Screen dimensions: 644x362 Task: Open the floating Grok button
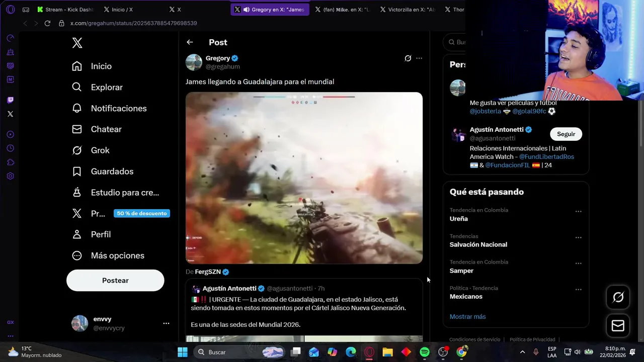coord(618,297)
